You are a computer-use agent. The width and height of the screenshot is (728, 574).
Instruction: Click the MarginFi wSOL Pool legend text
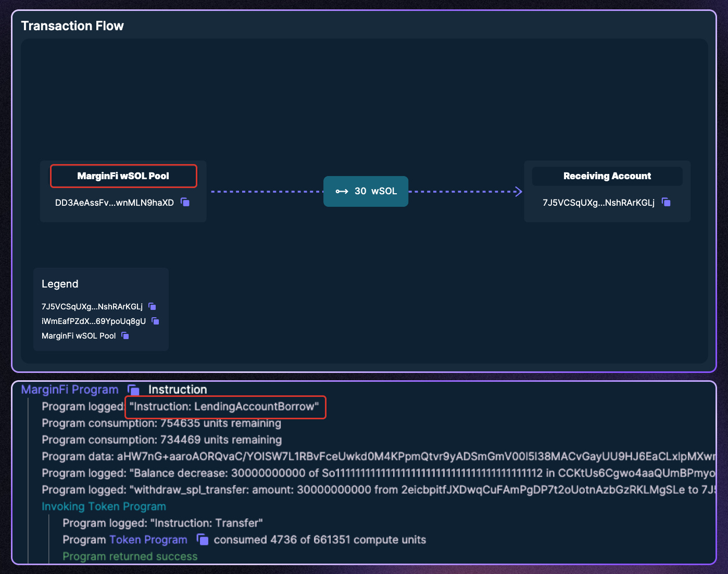79,336
